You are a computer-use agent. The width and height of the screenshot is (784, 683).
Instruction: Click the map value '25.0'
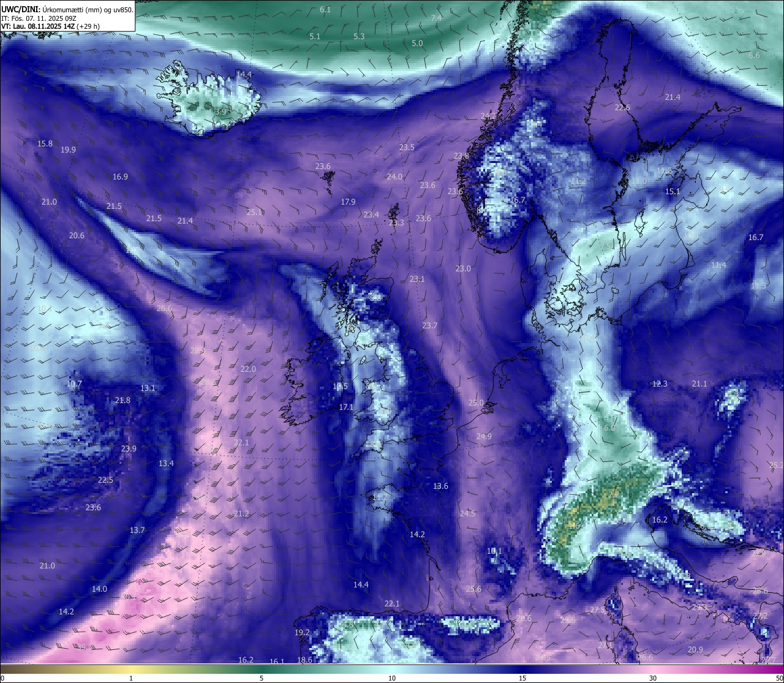pyautogui.click(x=476, y=402)
